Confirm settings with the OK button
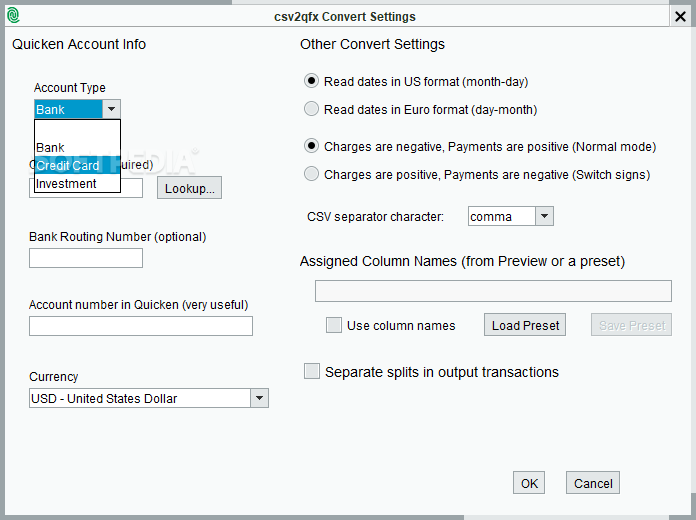The width and height of the screenshot is (696, 520). click(x=529, y=483)
